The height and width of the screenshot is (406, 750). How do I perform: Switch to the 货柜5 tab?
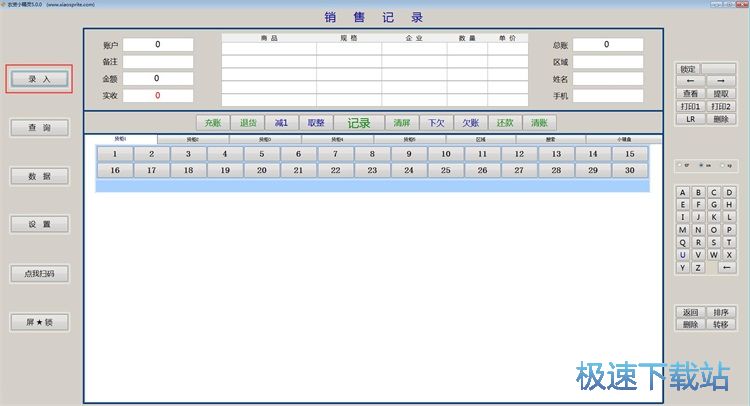pos(409,139)
